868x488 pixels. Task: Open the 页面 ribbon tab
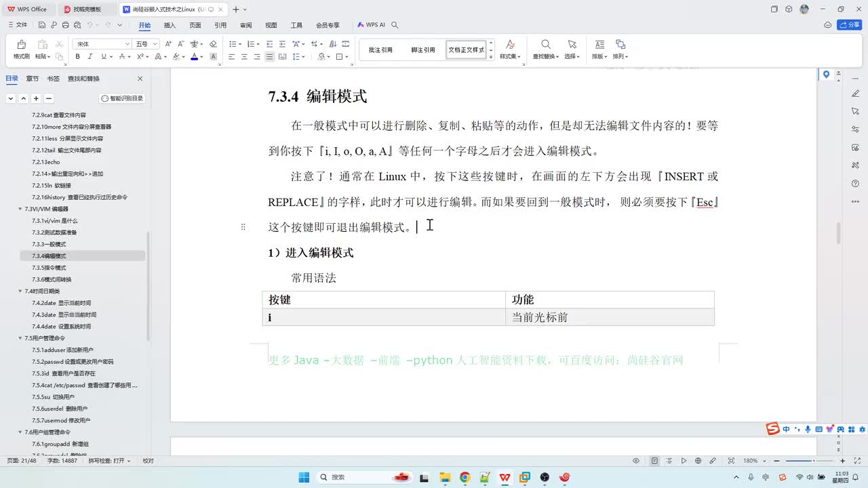point(195,25)
